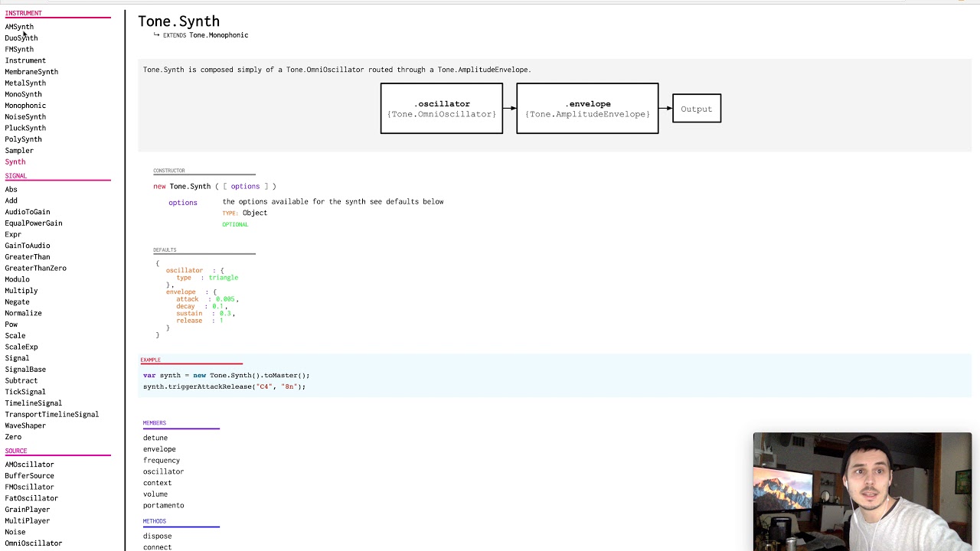Open OmniOscillator in the source list
Screen dimensions: 980x551
34,543
